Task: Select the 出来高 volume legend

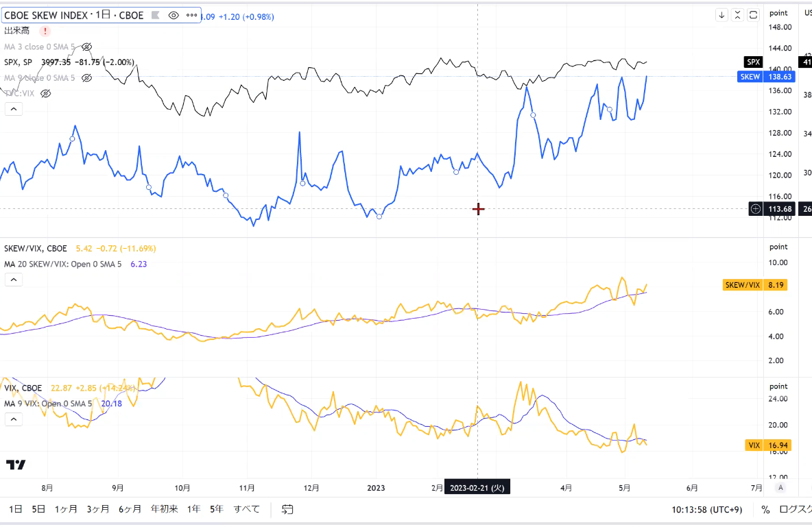Action: click(x=17, y=31)
